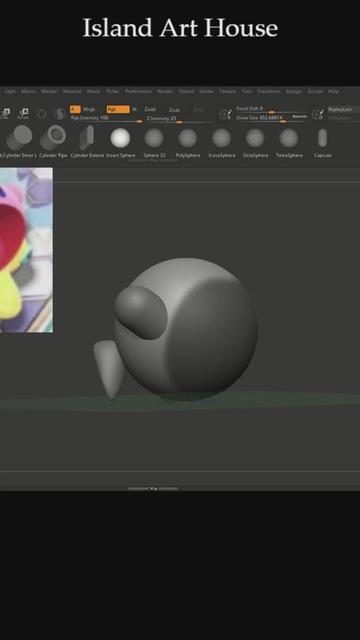Enable the Zadd sculpting mode
Screen dimensions: 360x640
(150, 109)
